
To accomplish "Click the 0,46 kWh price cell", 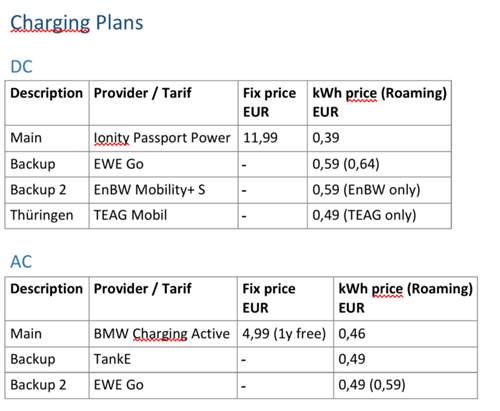I will click(405, 334).
